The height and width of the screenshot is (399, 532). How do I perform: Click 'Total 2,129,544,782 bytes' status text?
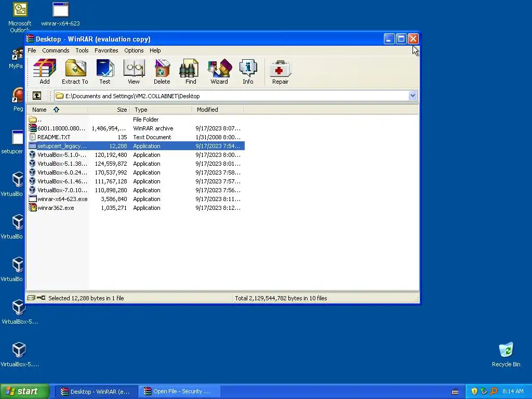[x=281, y=298]
